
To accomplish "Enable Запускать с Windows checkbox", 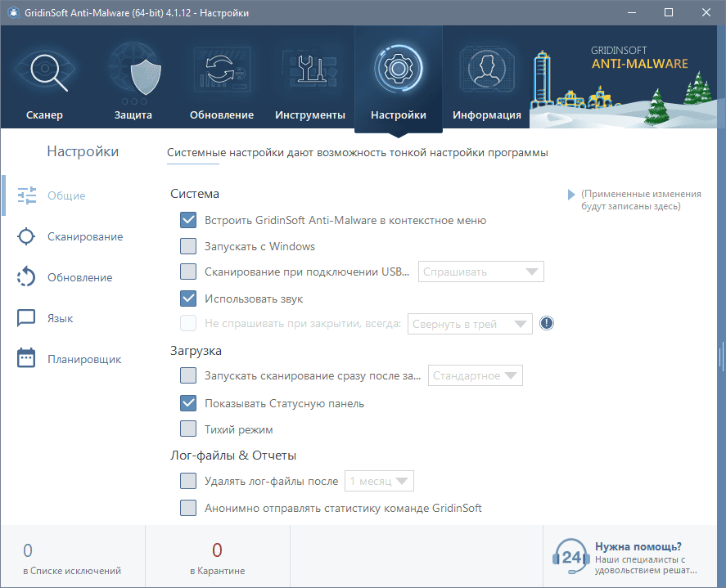I will click(x=188, y=245).
